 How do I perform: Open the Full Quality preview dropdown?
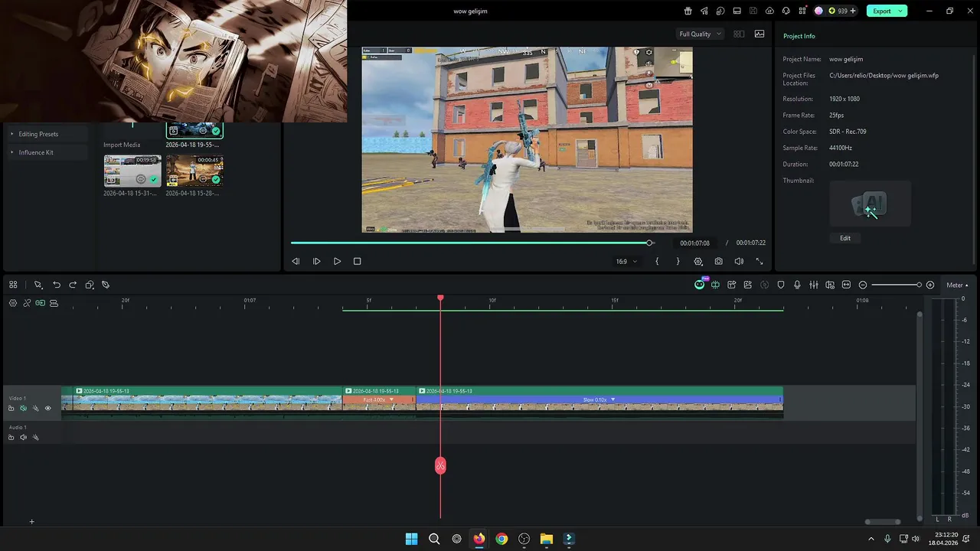[x=700, y=34]
